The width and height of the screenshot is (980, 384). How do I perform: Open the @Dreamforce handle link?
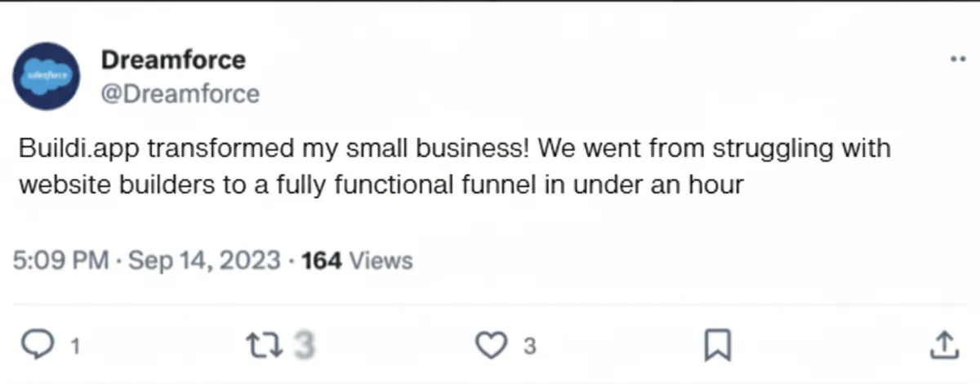(x=180, y=94)
